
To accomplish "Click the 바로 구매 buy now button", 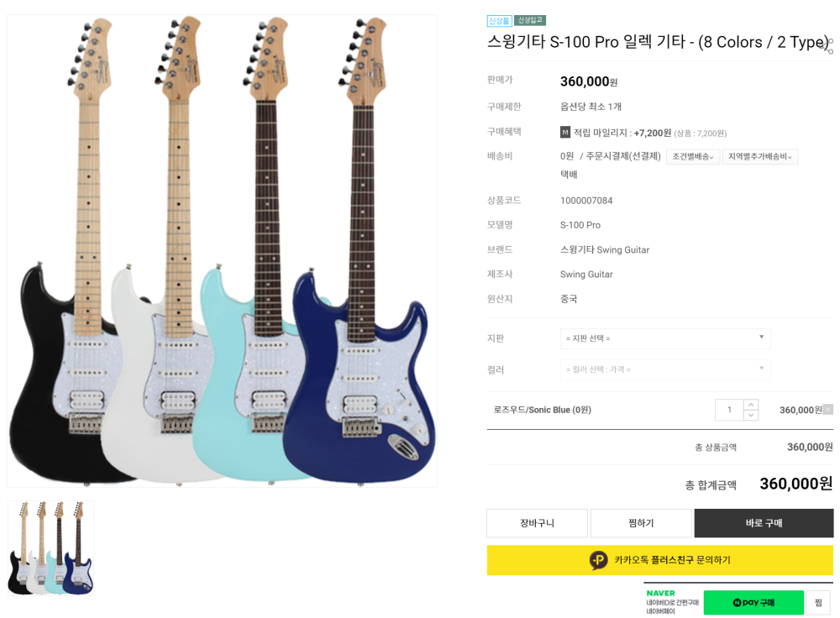I will pyautogui.click(x=764, y=523).
